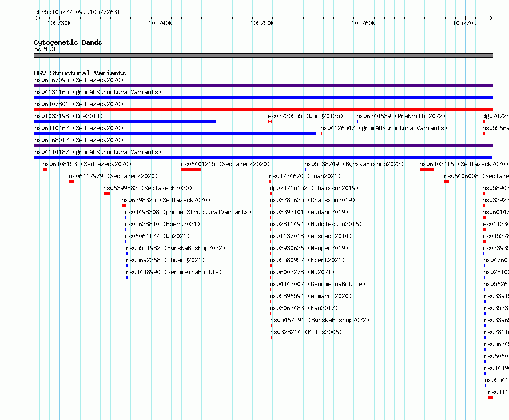This screenshot has height=420, width=509.
Task: Click nsv328214 (Mills2006) label
Action: coord(306,332)
